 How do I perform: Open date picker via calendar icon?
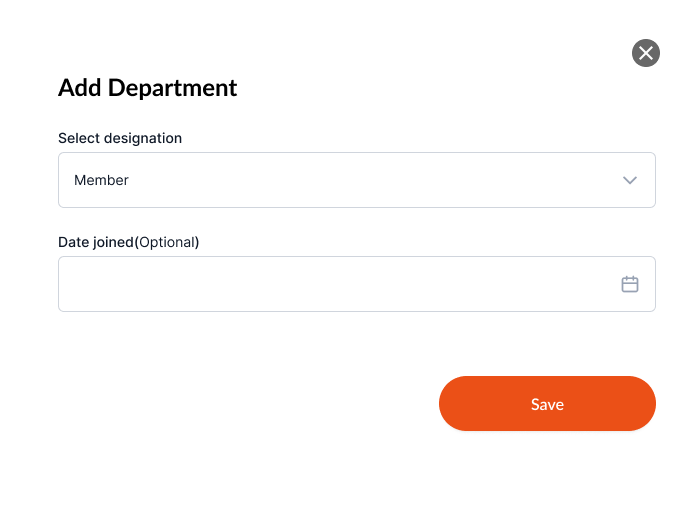point(630,284)
